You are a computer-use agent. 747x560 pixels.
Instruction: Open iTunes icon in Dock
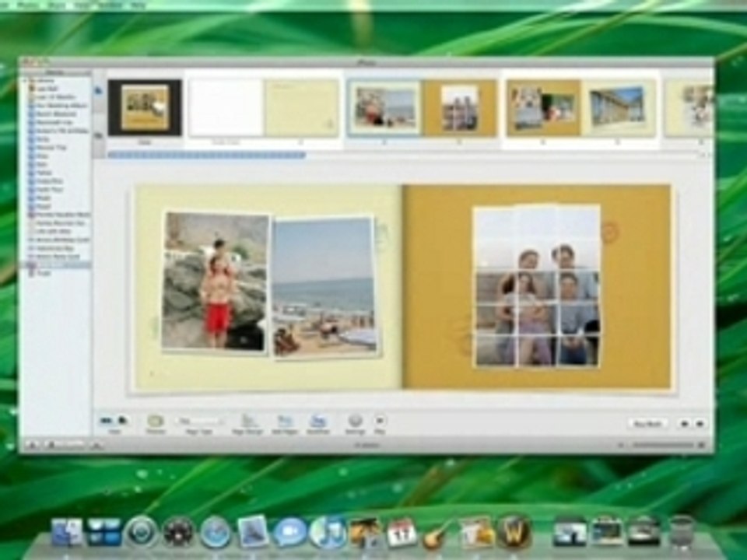(328, 532)
